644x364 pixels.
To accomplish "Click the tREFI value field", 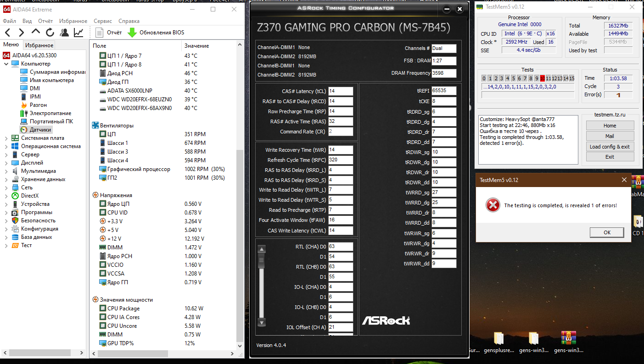I will pos(444,91).
